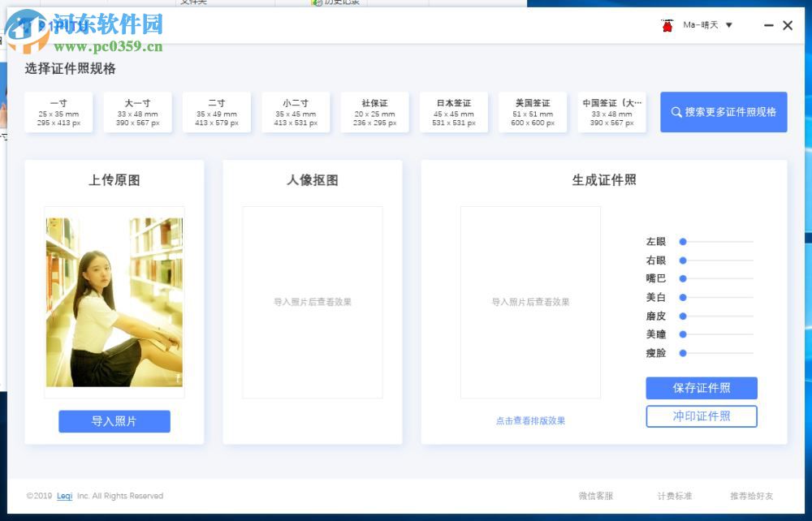This screenshot has height=521, width=812.
Task: Select the 中国签证 specification
Action: (x=611, y=112)
